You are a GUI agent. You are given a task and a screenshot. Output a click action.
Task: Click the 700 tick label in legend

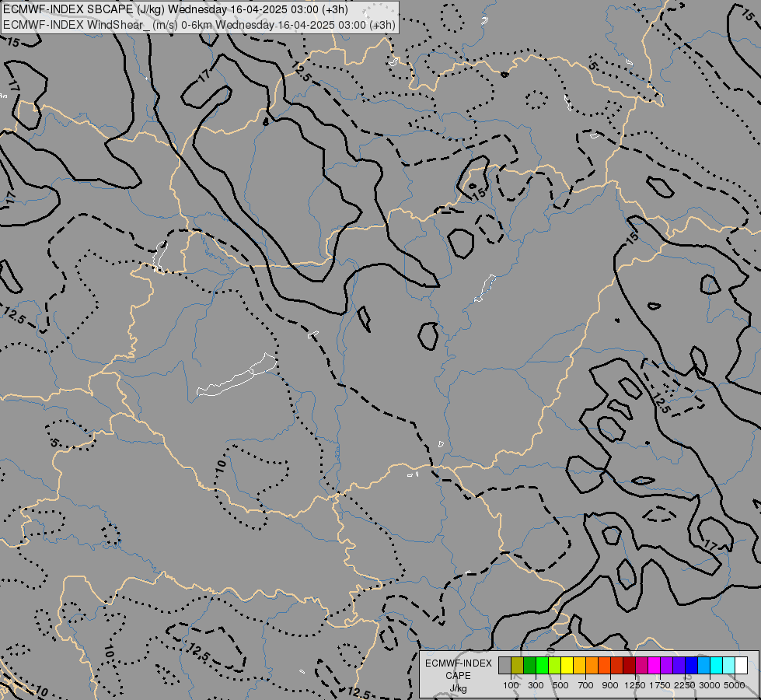click(585, 685)
